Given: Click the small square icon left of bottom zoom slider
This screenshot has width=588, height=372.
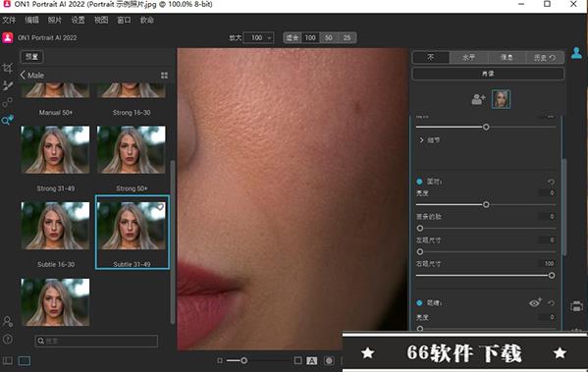Looking at the screenshot, I should pos(220,361).
